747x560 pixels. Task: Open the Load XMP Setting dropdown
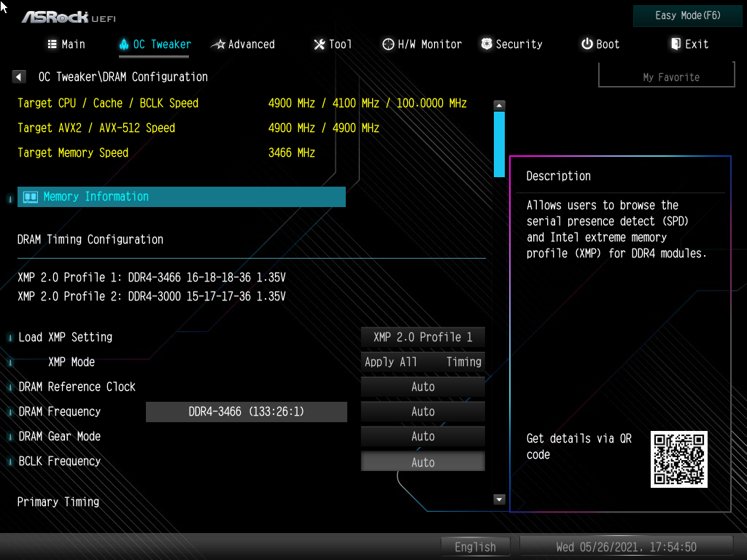pos(422,337)
